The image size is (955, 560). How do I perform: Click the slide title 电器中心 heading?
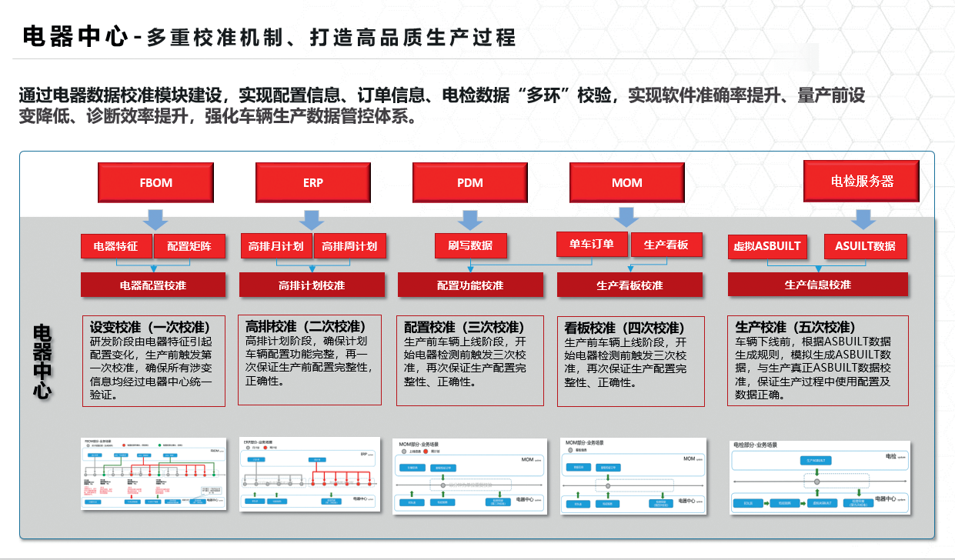click(74, 37)
